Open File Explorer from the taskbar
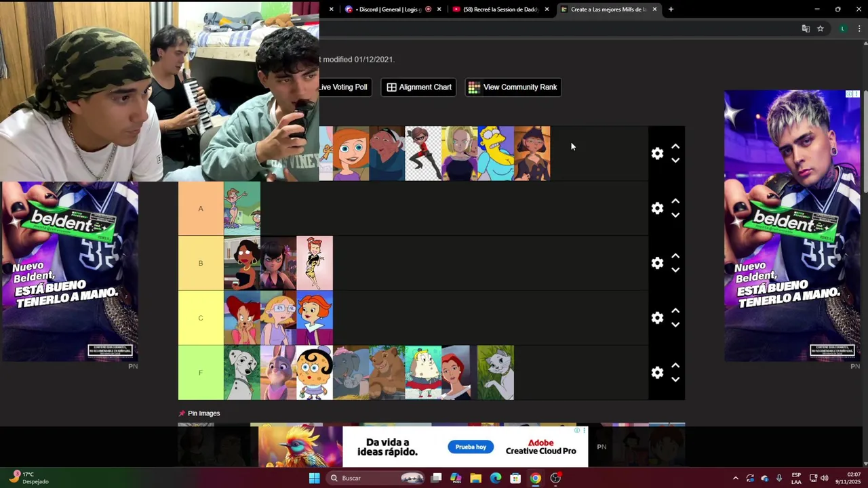The height and width of the screenshot is (488, 868). click(476, 479)
